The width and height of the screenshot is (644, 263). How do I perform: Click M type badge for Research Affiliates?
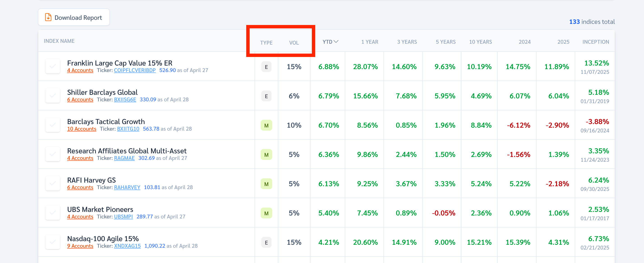point(266,154)
